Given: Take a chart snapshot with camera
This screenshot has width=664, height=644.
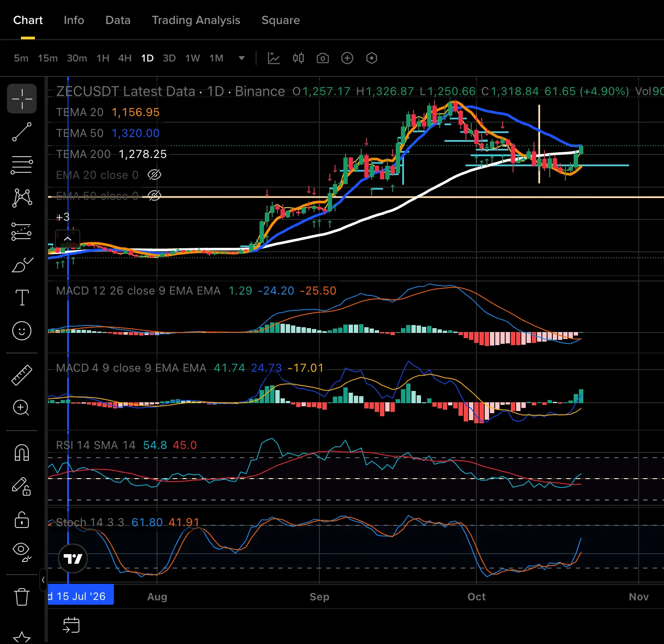Looking at the screenshot, I should (x=323, y=58).
